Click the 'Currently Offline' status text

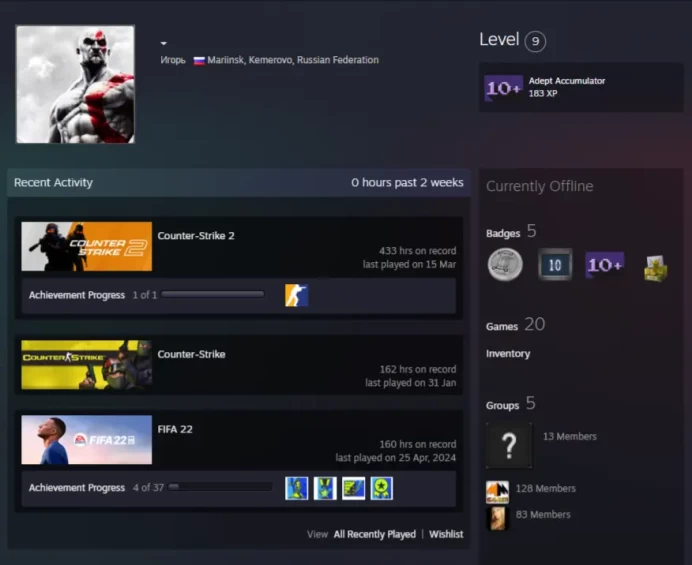coord(539,186)
